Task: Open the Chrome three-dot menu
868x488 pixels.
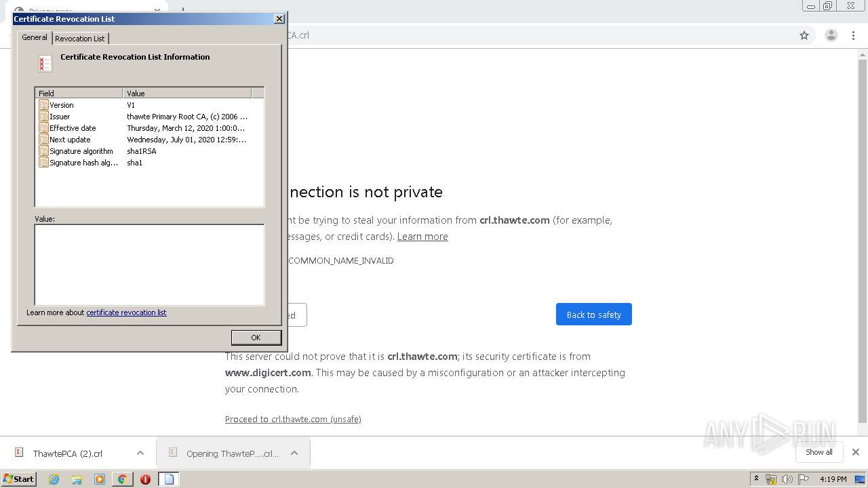Action: [853, 35]
